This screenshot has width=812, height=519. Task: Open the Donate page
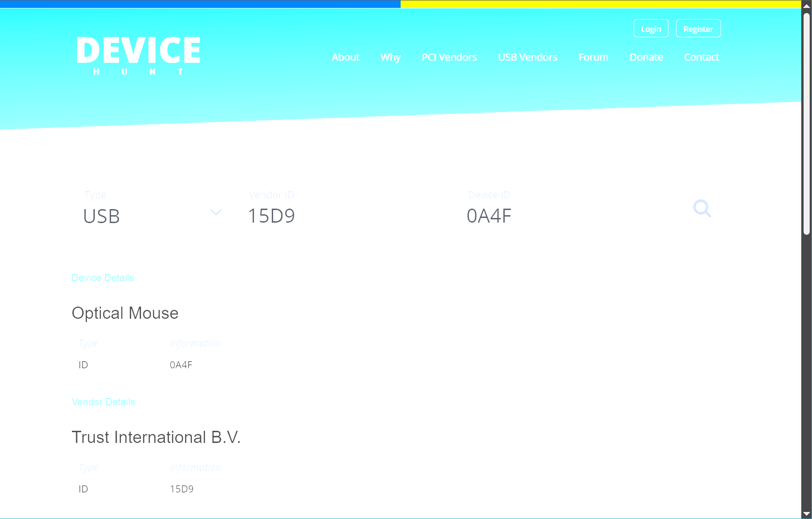pos(646,57)
